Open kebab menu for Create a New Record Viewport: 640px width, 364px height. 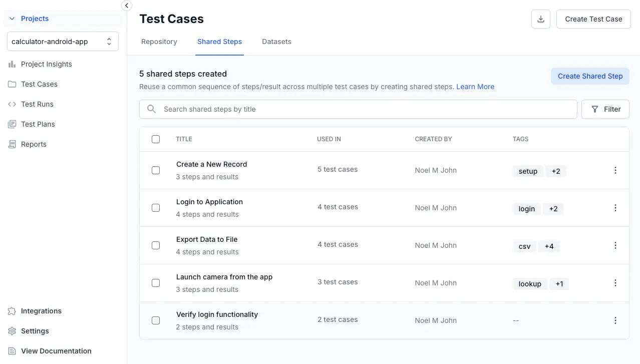coord(615,170)
